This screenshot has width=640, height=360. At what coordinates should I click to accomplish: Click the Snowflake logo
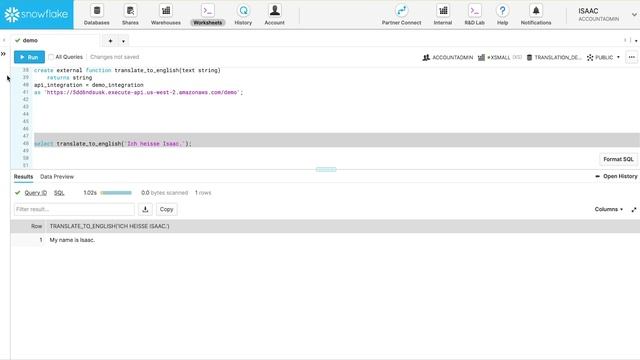point(37,15)
